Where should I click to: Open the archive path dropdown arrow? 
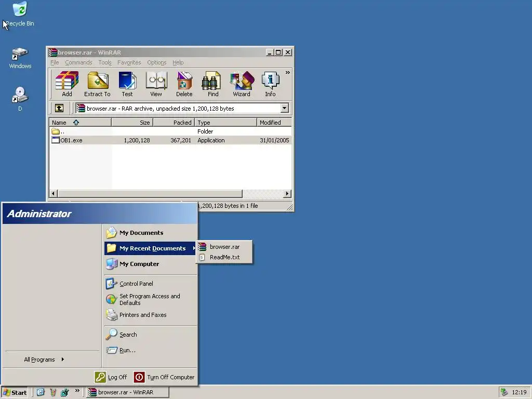tap(284, 108)
